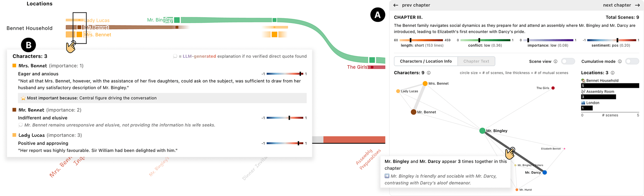Click info icon beside Locations: 3

613,73
